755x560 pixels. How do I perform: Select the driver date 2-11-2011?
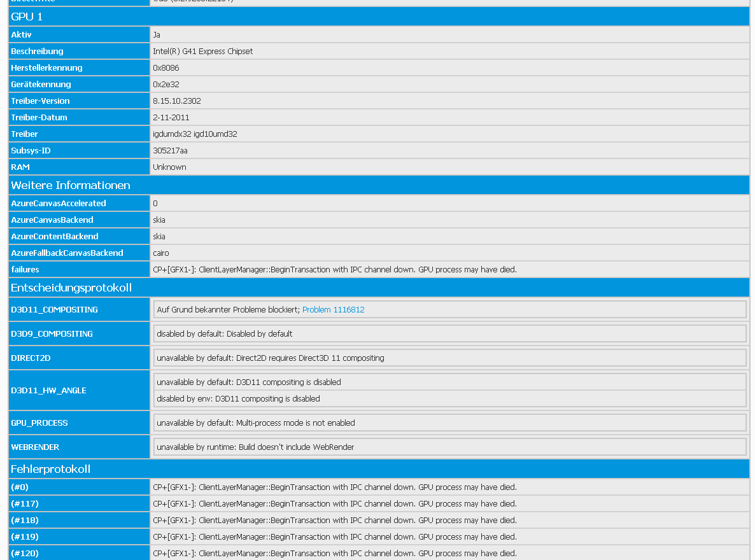click(x=171, y=118)
